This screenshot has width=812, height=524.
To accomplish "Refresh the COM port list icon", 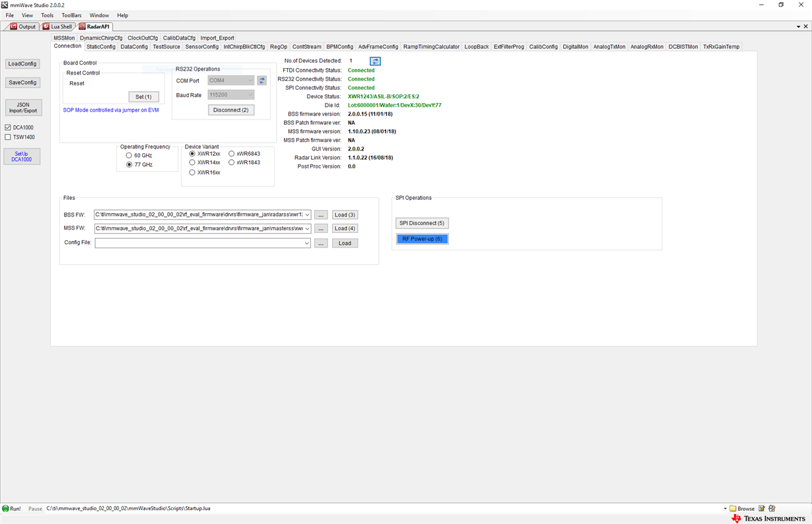I will point(262,81).
